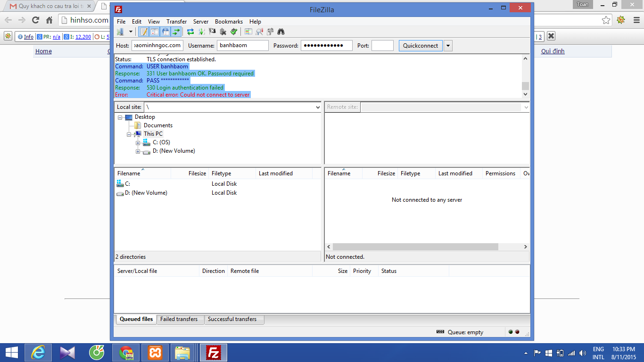Viewport: 644px width, 362px height.
Task: Toggle the local directory tree view
Action: pyautogui.click(x=155, y=32)
